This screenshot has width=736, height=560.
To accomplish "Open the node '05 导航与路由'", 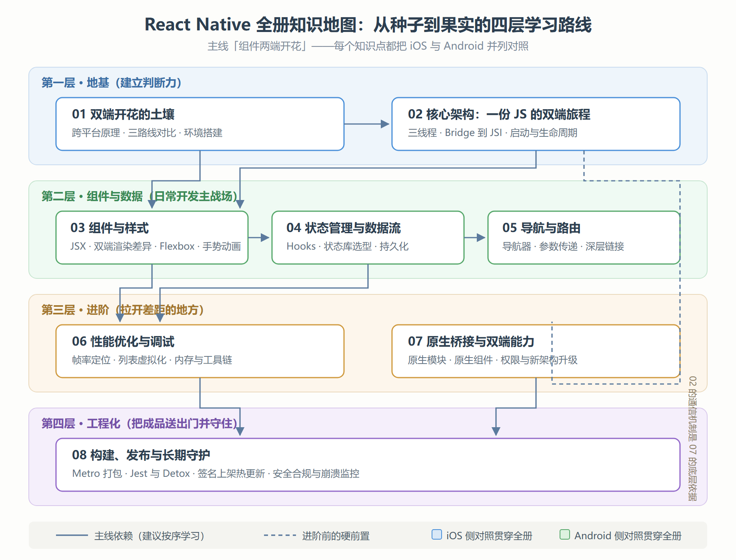I will click(584, 238).
